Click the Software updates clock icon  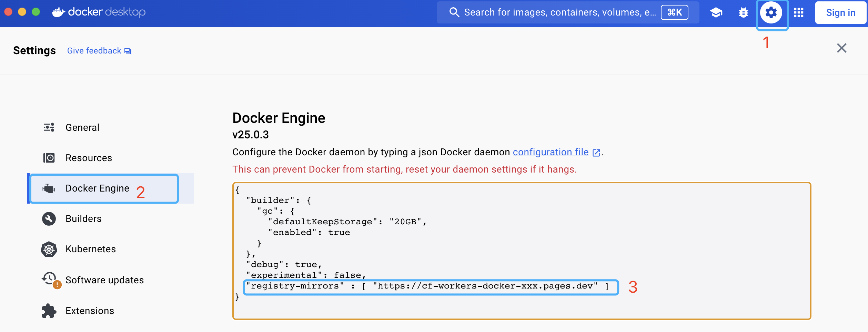pos(49,278)
